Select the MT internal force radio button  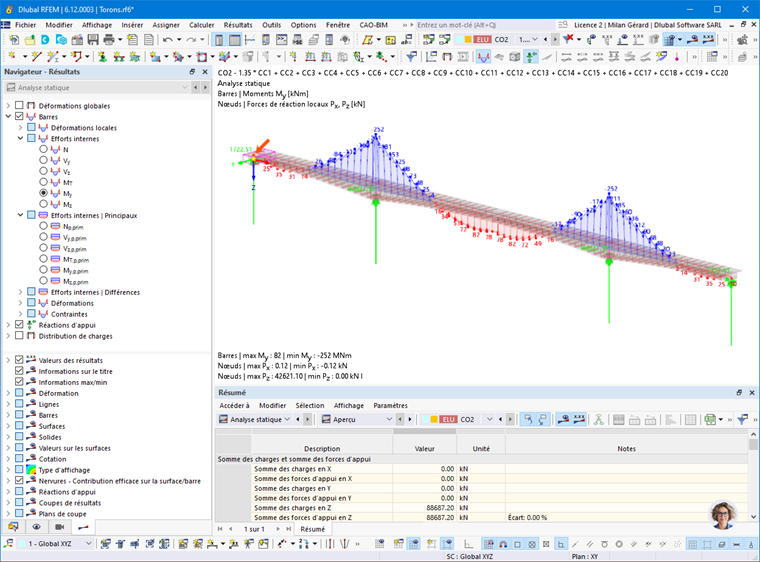[x=43, y=182]
